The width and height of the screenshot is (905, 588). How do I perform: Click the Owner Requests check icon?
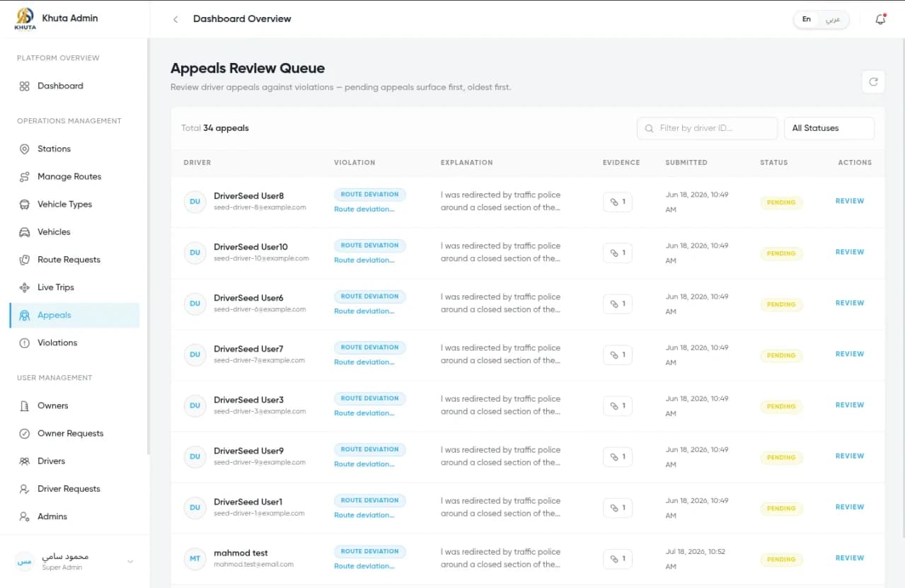[25, 434]
